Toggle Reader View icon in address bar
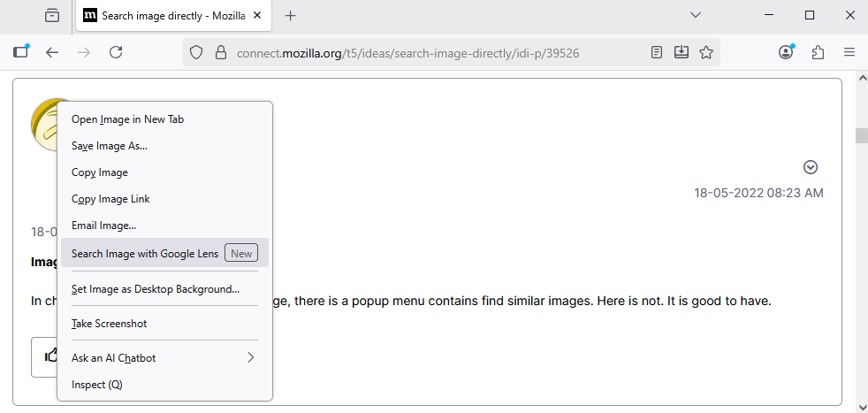 tap(657, 52)
